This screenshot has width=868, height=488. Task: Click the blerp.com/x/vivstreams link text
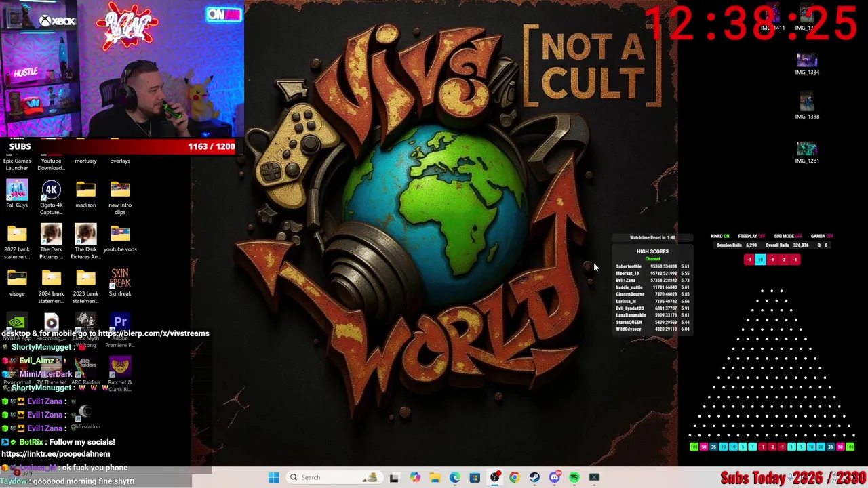pos(153,333)
